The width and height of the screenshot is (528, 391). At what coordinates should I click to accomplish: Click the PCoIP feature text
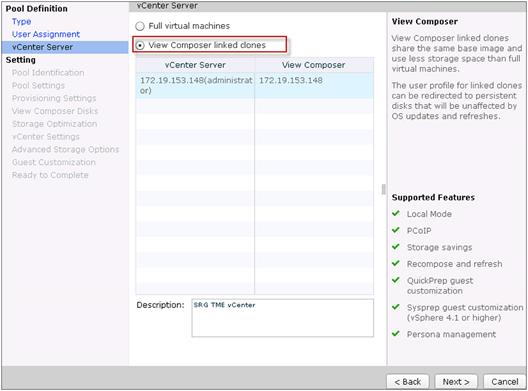[419, 231]
